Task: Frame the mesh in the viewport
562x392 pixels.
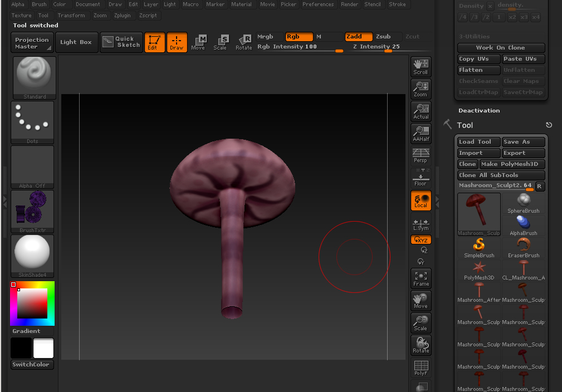Action: coord(421,278)
